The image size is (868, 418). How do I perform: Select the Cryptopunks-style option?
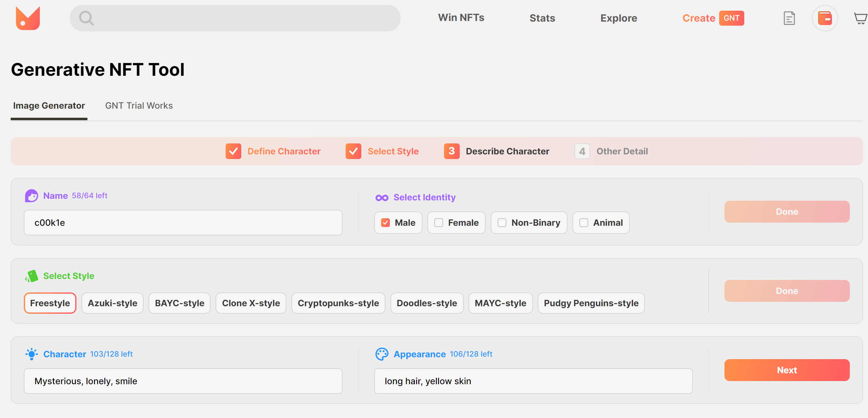338,303
